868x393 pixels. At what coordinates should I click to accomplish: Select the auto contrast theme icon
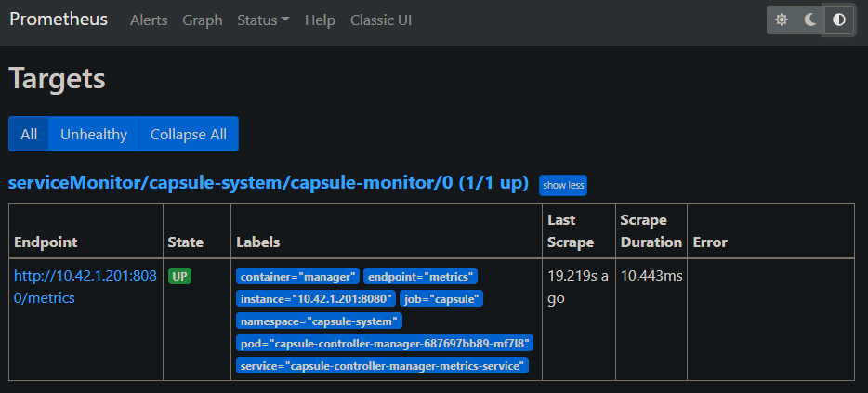pos(839,20)
